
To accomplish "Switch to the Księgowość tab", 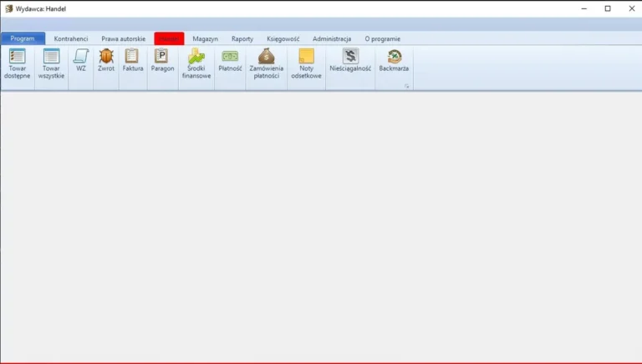I will pos(283,39).
